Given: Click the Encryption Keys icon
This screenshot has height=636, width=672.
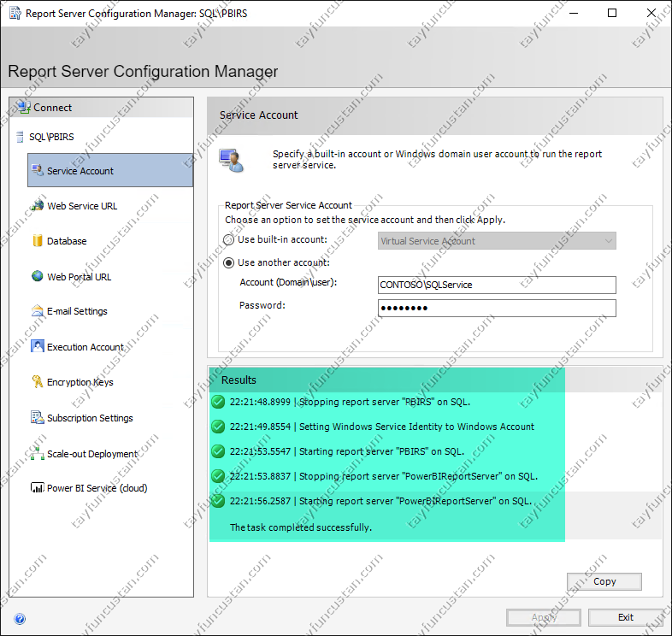Looking at the screenshot, I should (x=38, y=381).
